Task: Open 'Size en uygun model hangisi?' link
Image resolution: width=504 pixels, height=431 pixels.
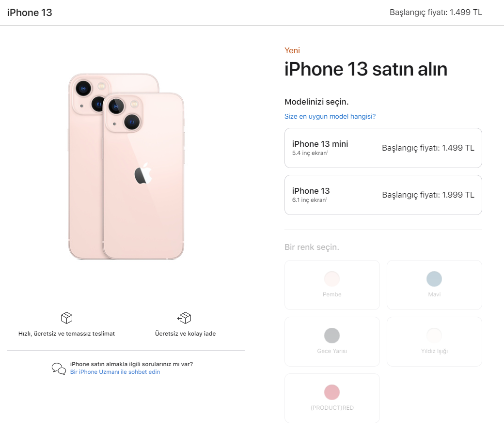Action: [330, 116]
